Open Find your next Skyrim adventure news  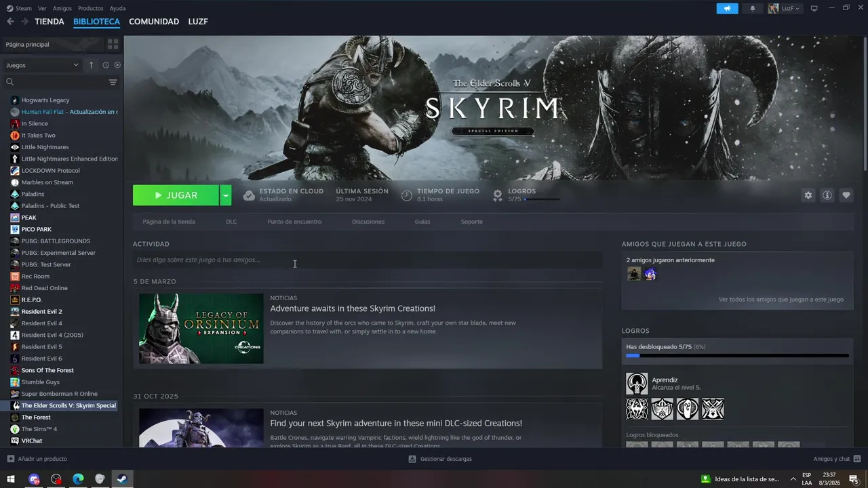click(x=396, y=423)
